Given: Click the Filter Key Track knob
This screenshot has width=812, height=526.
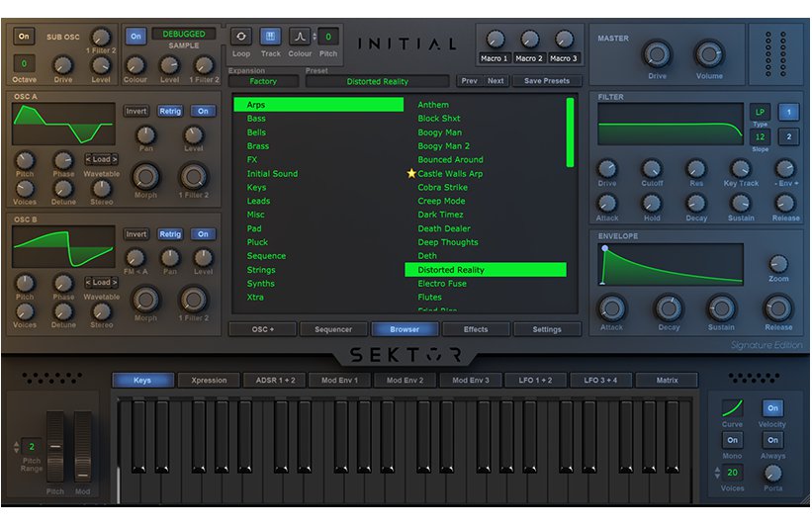Looking at the screenshot, I should 741,169.
